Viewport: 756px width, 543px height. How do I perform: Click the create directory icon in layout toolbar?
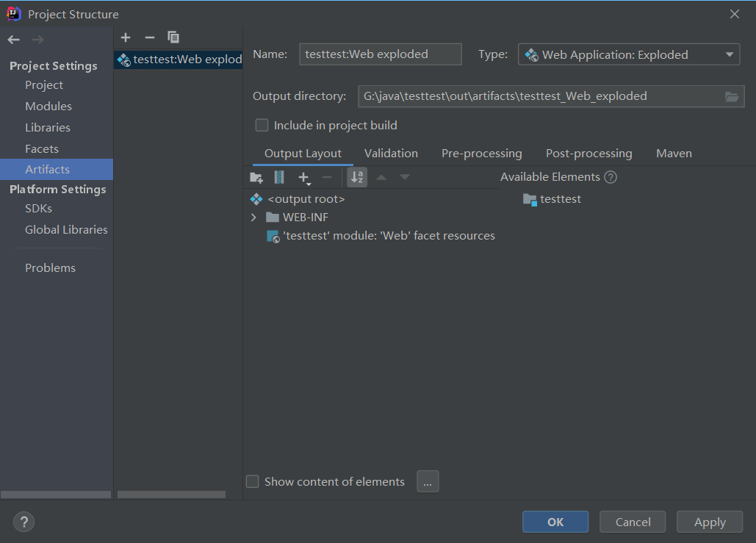tap(256, 177)
